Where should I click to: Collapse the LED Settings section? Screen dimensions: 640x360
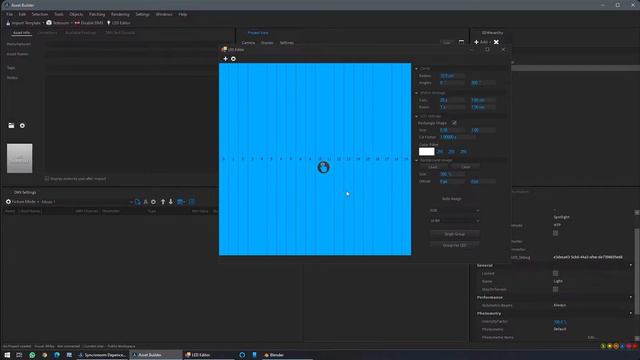pyautogui.click(x=417, y=116)
